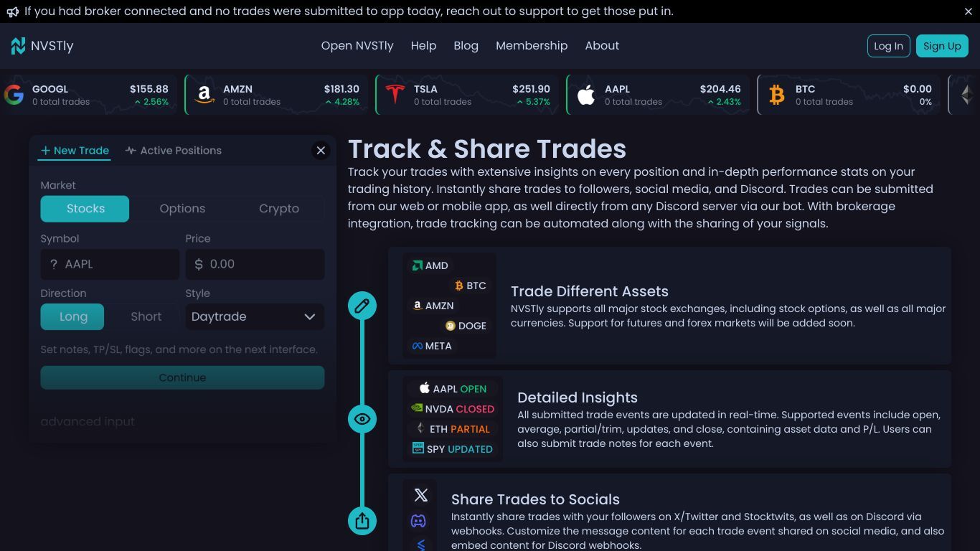Click the NVSTly logo icon
The width and height of the screenshot is (980, 551).
[x=18, y=46]
